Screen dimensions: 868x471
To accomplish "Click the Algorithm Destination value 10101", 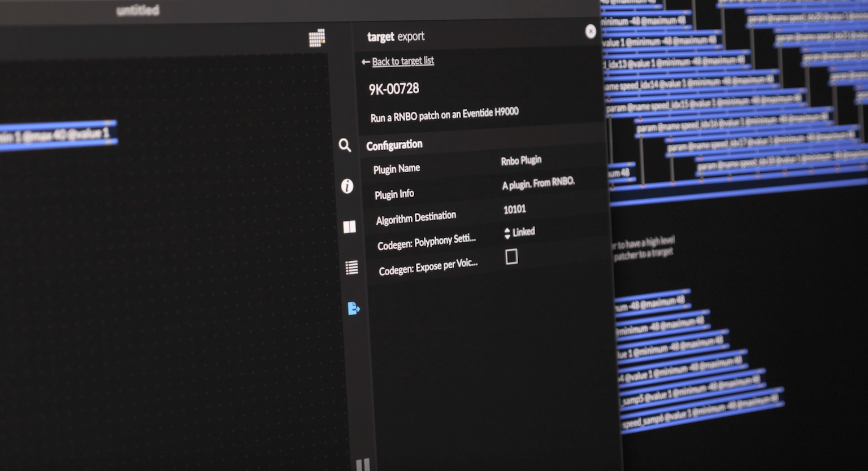I will click(514, 210).
